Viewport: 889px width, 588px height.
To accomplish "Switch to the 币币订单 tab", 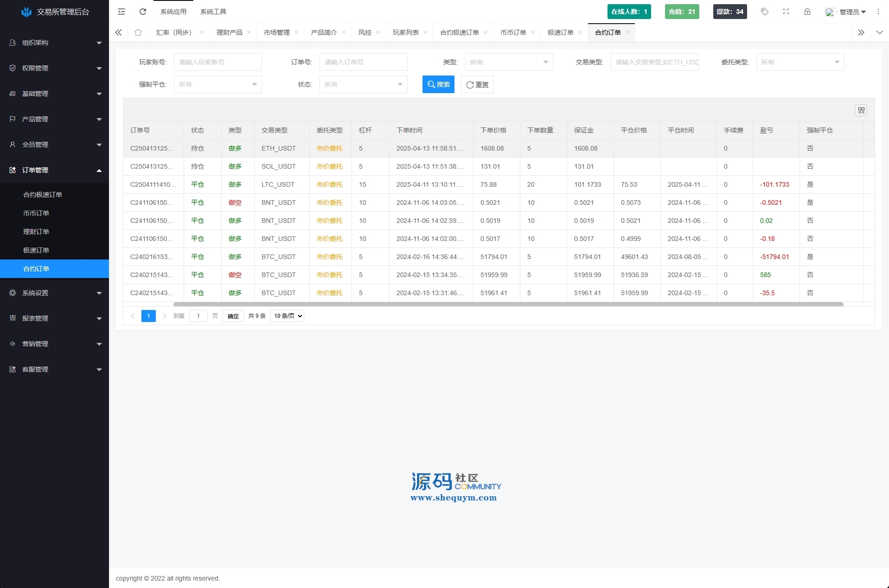I will 513,32.
